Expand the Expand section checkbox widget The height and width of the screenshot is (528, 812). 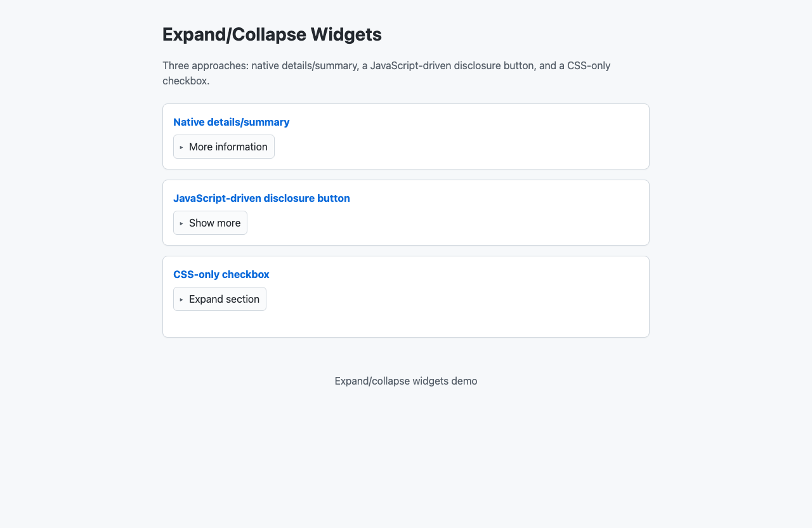coord(219,299)
